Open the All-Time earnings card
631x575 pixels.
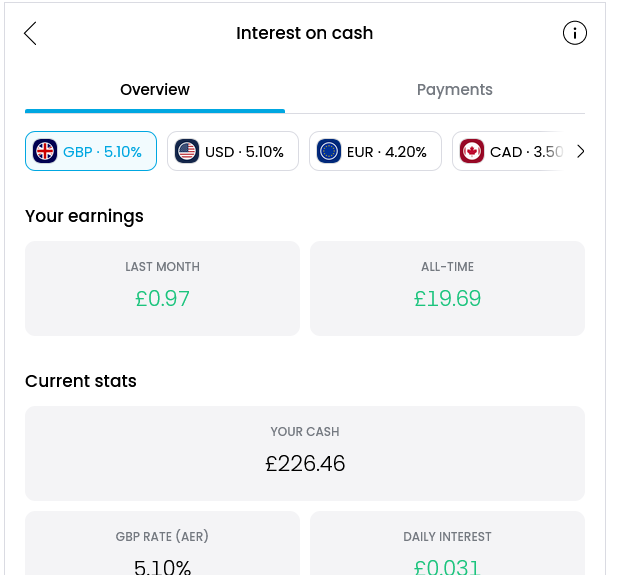coord(447,289)
